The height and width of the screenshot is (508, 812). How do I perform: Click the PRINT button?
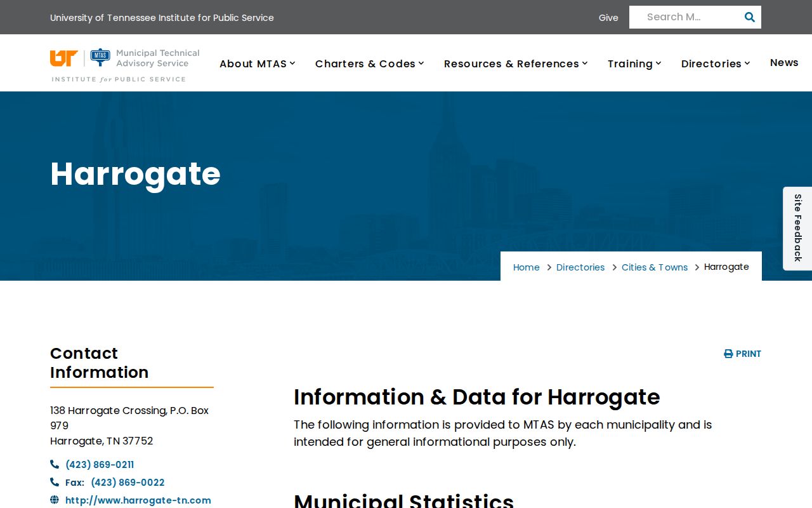coord(742,354)
